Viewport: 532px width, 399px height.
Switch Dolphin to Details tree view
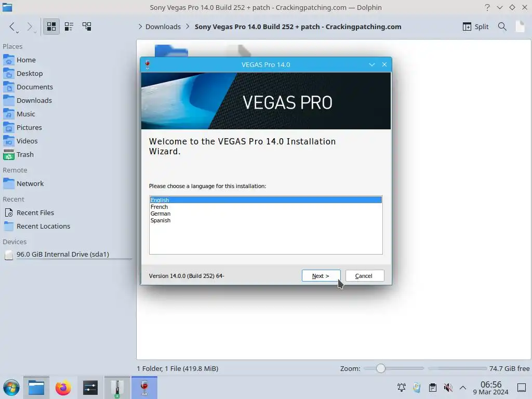point(87,26)
